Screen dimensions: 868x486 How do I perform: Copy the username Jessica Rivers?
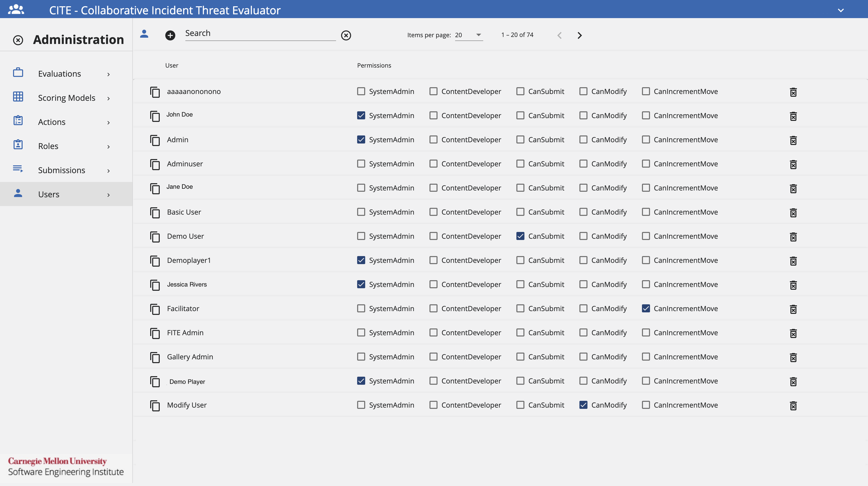155,285
